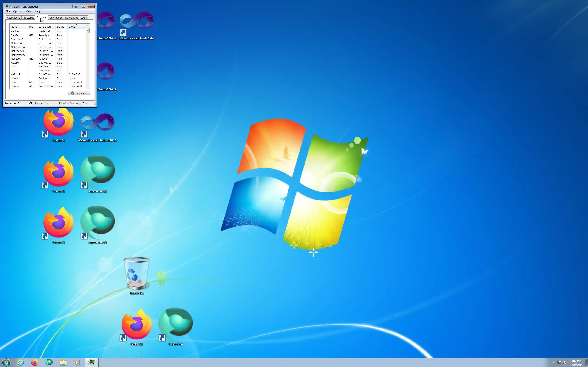Open Windows Explorer folder in taskbar

[63, 362]
